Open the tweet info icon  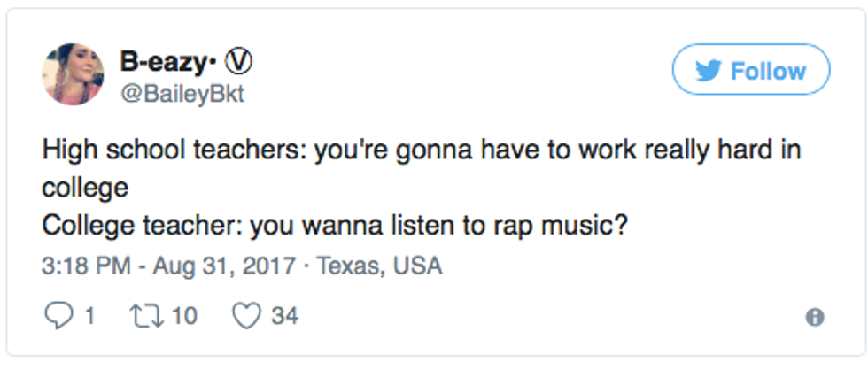815,317
